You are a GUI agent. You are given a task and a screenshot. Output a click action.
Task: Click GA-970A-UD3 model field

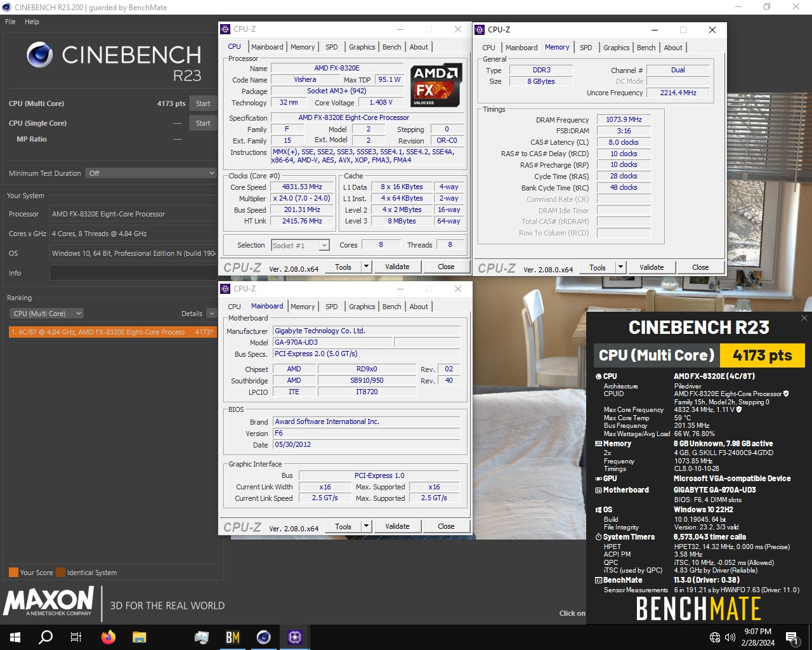click(333, 342)
